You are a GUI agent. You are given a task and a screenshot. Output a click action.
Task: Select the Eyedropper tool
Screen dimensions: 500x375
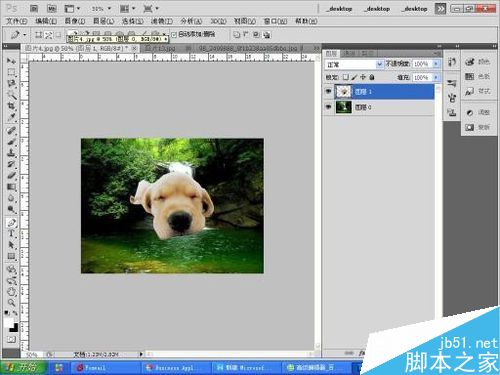(11, 117)
